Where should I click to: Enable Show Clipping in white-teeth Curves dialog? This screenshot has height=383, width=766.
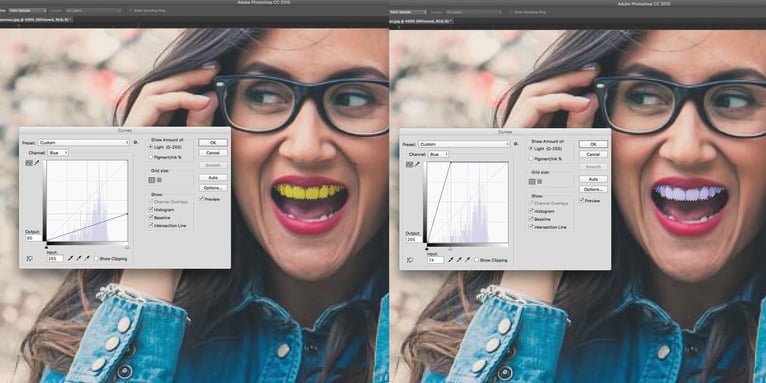477,260
